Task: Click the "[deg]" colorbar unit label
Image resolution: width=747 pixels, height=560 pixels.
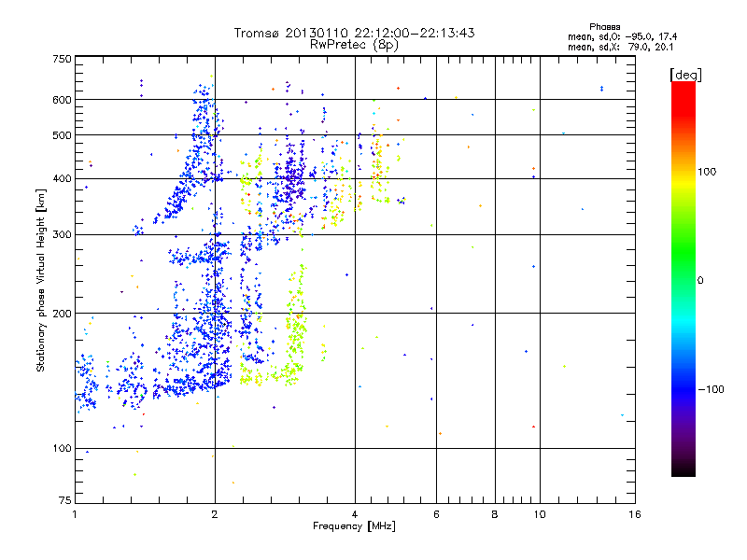Action: click(x=685, y=75)
